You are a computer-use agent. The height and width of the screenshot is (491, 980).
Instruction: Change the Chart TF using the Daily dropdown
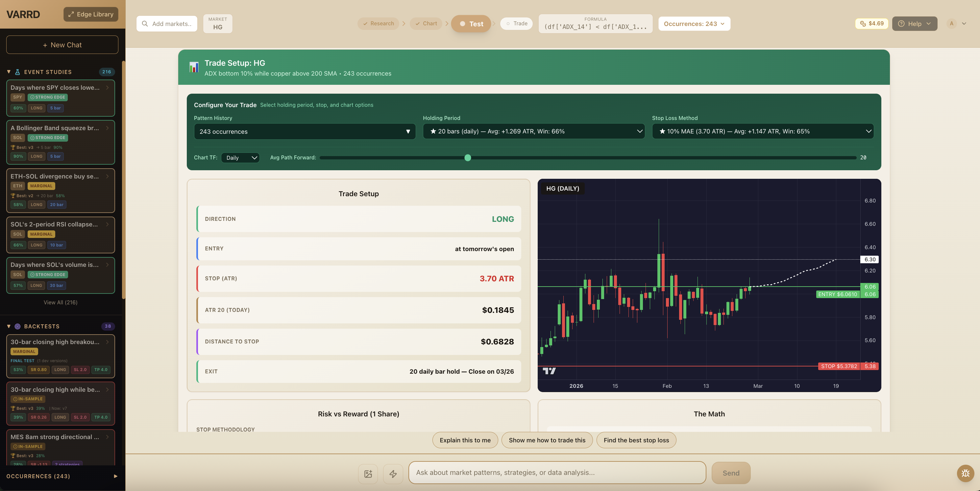coord(240,157)
